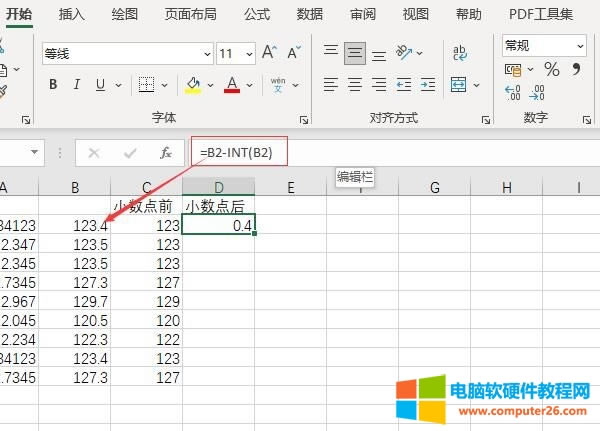
Task: Click the increase font size icon
Action: click(x=269, y=53)
